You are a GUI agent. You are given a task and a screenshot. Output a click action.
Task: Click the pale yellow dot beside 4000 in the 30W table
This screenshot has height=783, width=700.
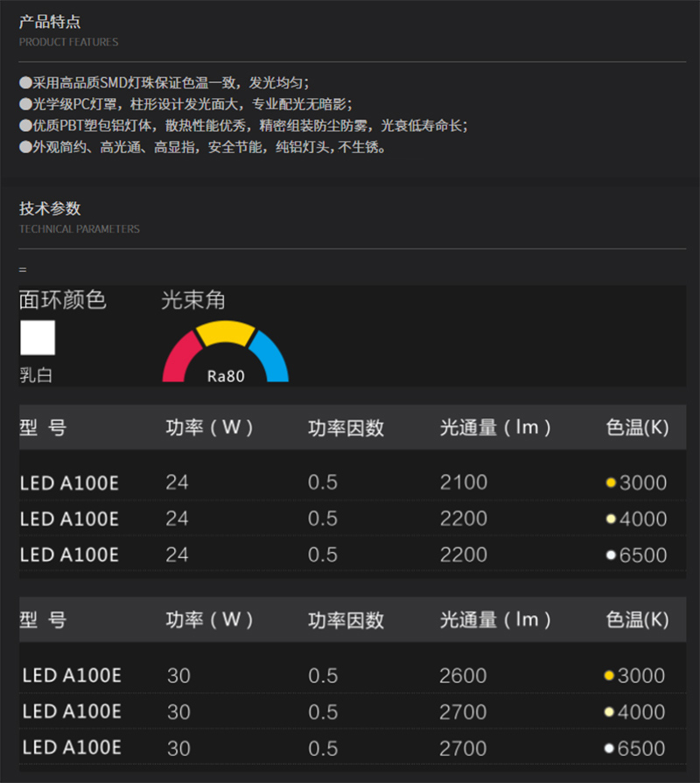pyautogui.click(x=609, y=711)
